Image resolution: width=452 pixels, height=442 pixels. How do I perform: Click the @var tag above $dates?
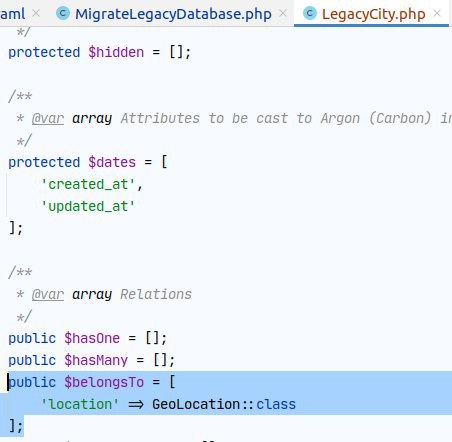pos(48,118)
